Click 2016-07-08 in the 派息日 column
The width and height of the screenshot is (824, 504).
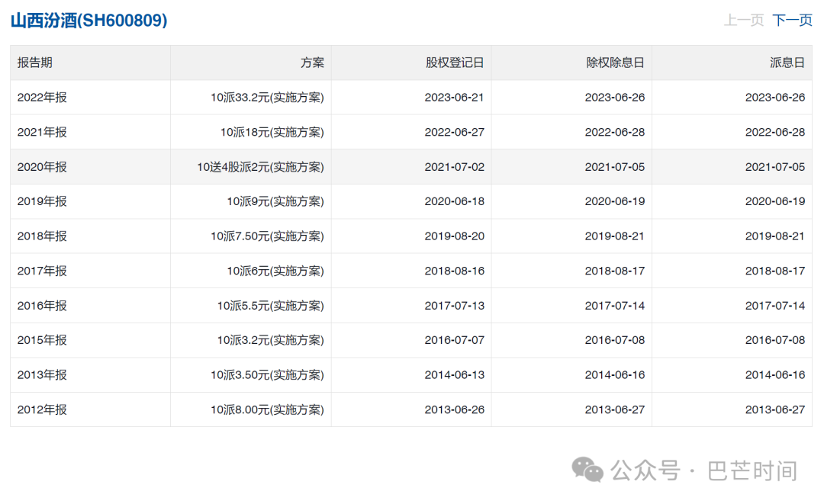point(775,340)
